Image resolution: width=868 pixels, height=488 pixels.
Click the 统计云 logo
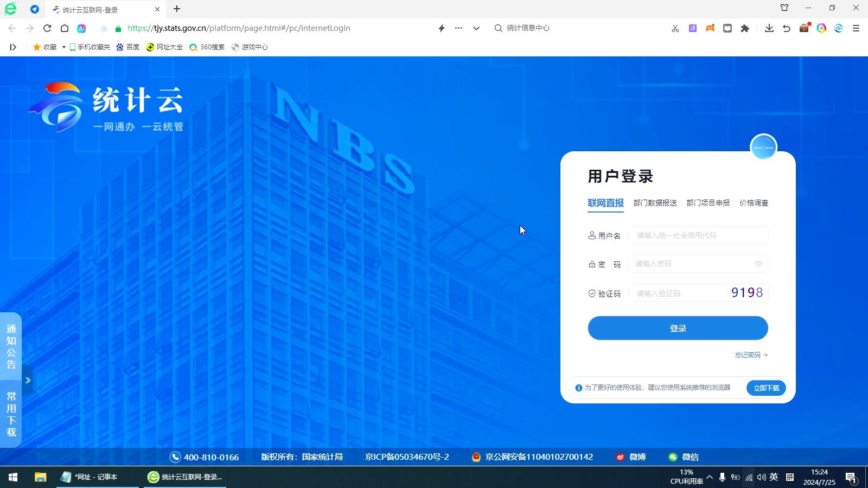tap(106, 107)
